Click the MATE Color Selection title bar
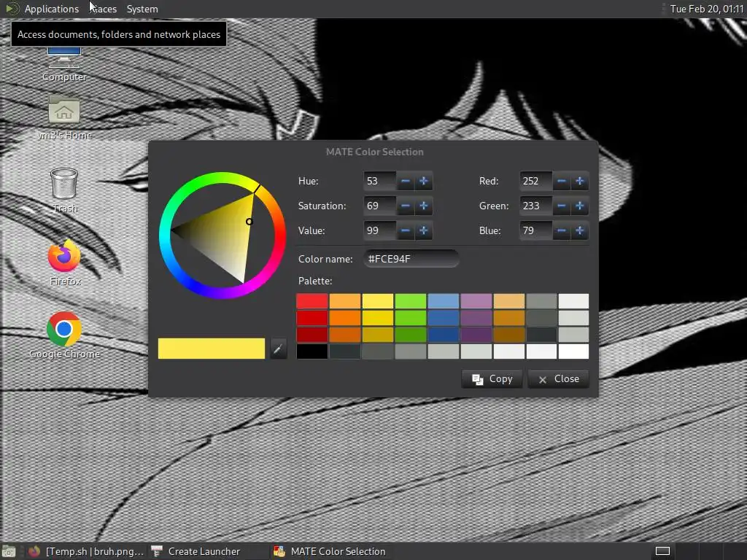This screenshot has width=747, height=560. (x=374, y=152)
